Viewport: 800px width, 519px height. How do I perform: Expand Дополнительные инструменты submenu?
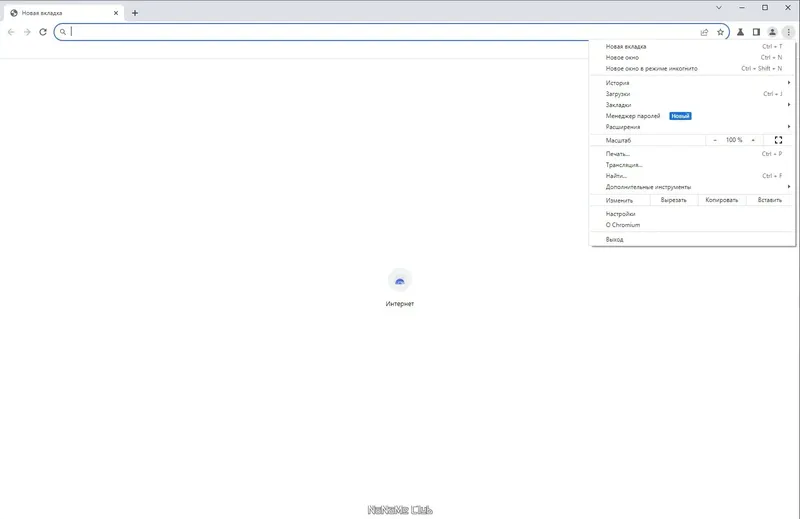pos(692,187)
